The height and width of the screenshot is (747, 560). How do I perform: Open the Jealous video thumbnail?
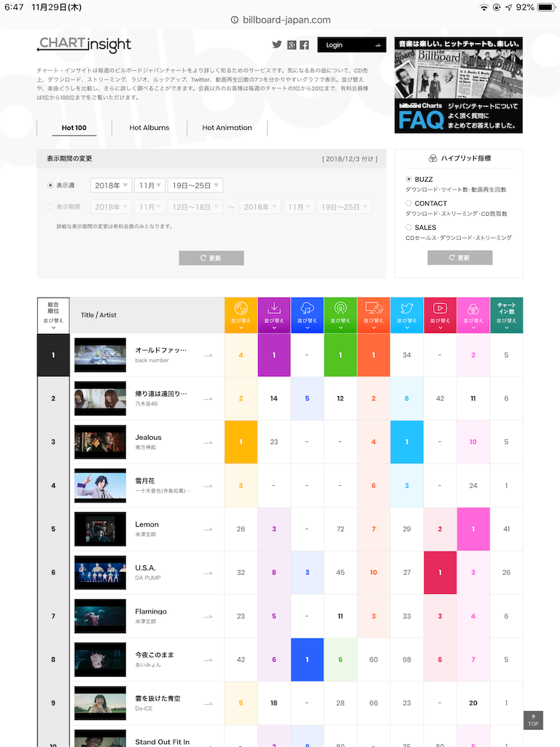click(x=101, y=442)
